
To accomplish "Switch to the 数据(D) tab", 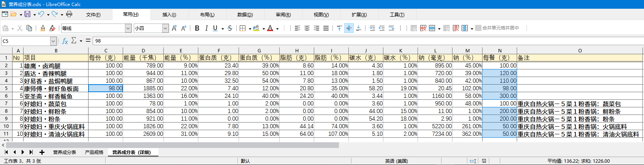I will [x=245, y=14].
